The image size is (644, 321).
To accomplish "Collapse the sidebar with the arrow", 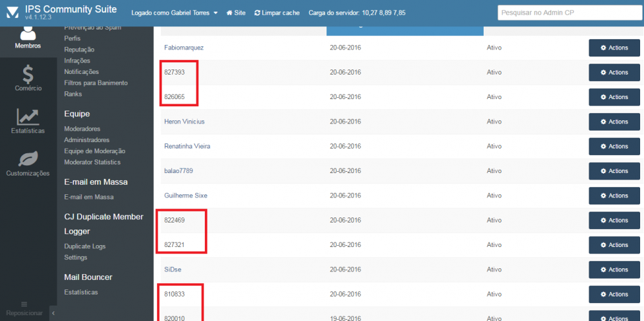I will [53, 313].
